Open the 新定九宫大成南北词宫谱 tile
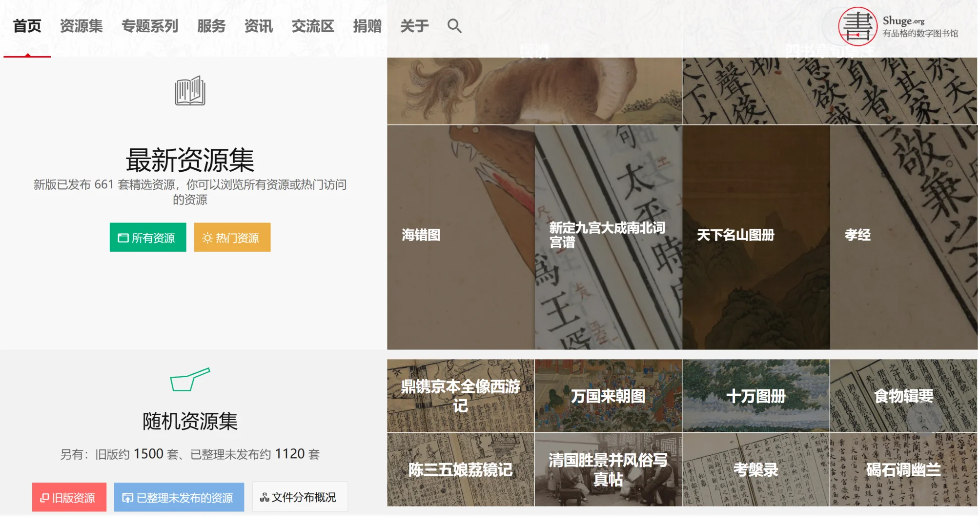Viewport: 980px width, 527px height. pos(609,237)
